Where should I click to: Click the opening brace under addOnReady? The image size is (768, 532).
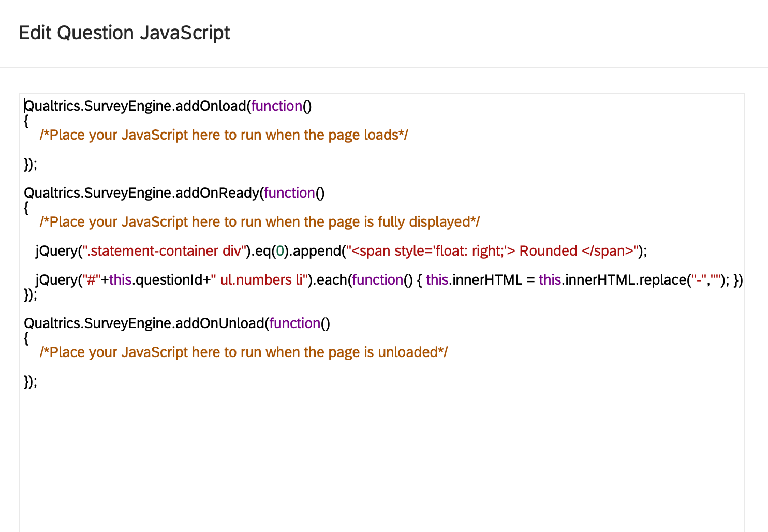pos(26,208)
